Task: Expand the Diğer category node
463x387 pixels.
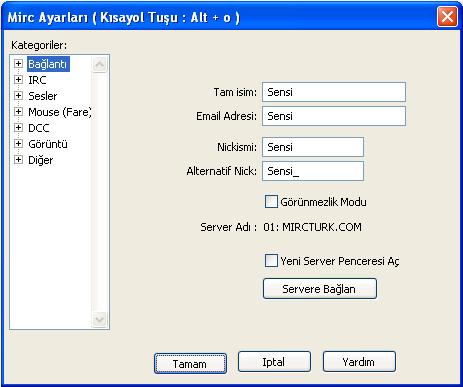Action: pos(18,159)
